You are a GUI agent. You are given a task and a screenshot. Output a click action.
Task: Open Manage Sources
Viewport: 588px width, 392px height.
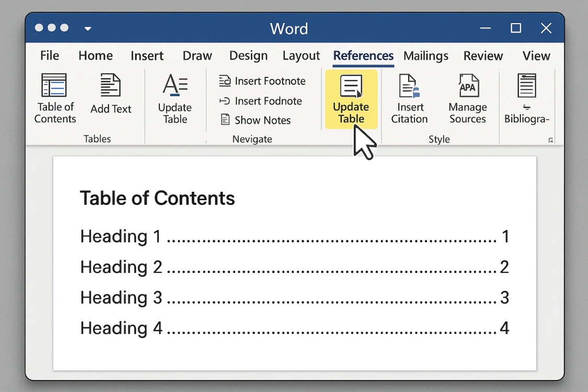(467, 99)
